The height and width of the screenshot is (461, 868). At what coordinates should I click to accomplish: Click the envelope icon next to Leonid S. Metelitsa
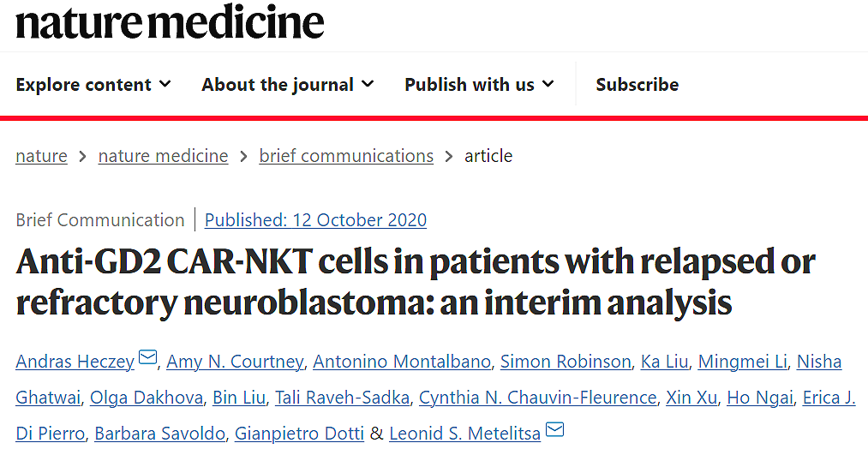[x=554, y=429]
